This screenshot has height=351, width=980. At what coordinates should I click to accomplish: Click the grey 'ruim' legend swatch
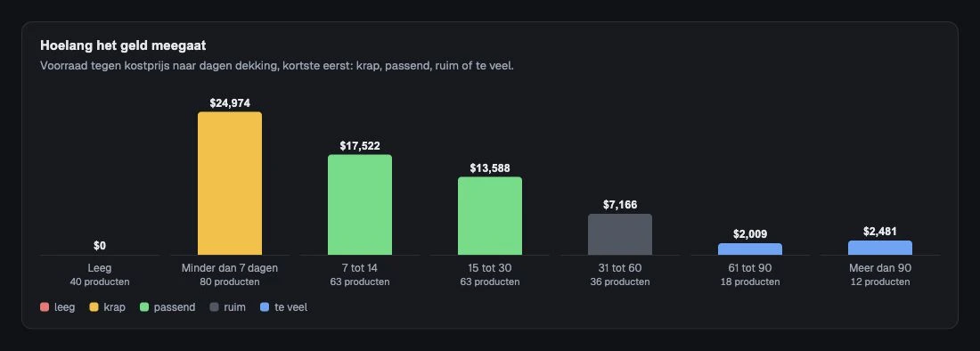pyautogui.click(x=215, y=307)
